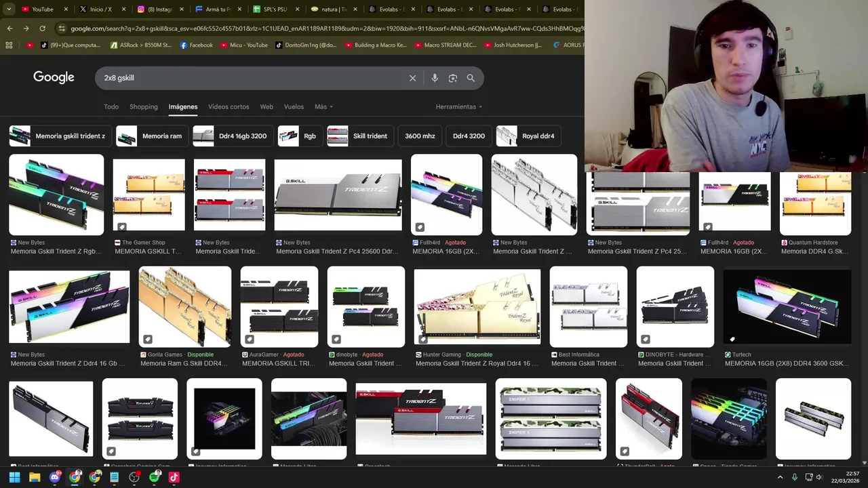868x488 pixels.
Task: Reload the Google search page
Action: (x=42, y=28)
